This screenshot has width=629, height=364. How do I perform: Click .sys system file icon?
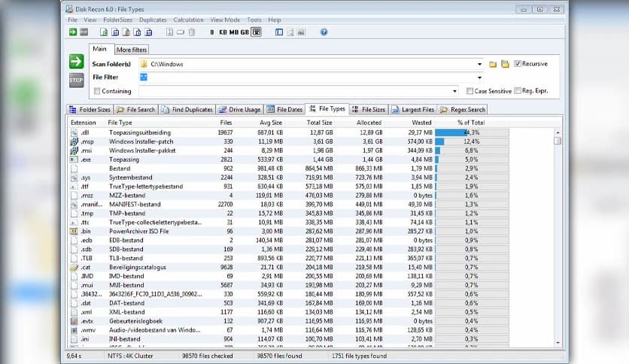74,177
